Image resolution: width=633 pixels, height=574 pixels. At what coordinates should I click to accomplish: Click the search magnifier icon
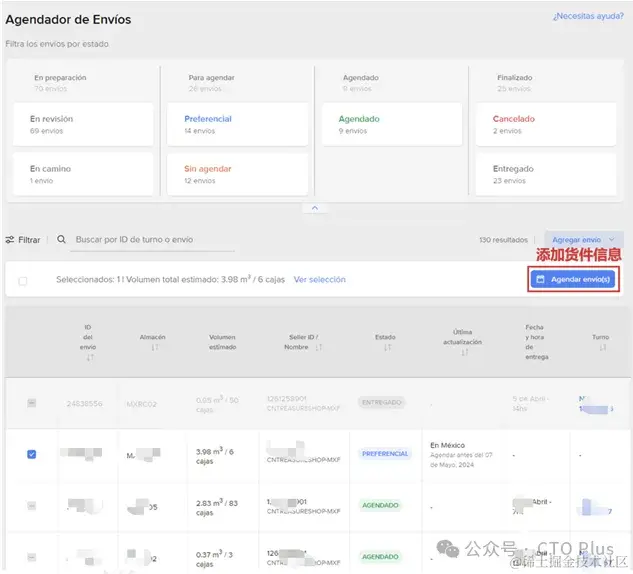pyautogui.click(x=61, y=239)
